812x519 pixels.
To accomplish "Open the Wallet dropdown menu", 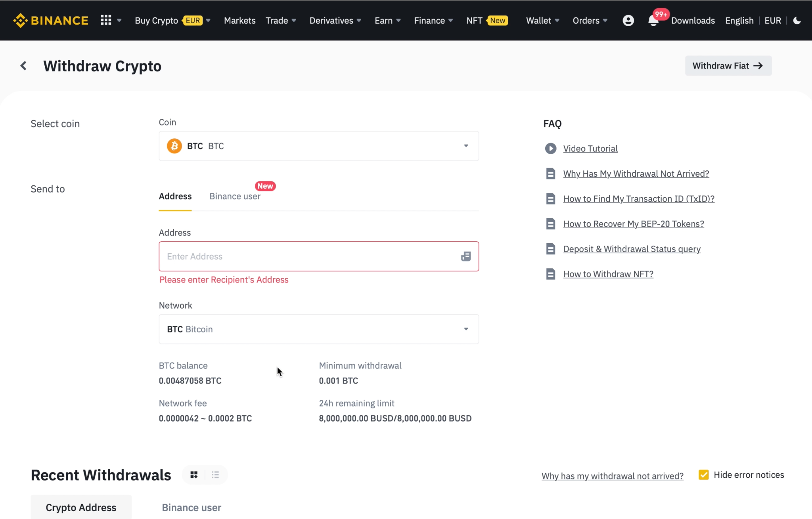I will pyautogui.click(x=542, y=21).
